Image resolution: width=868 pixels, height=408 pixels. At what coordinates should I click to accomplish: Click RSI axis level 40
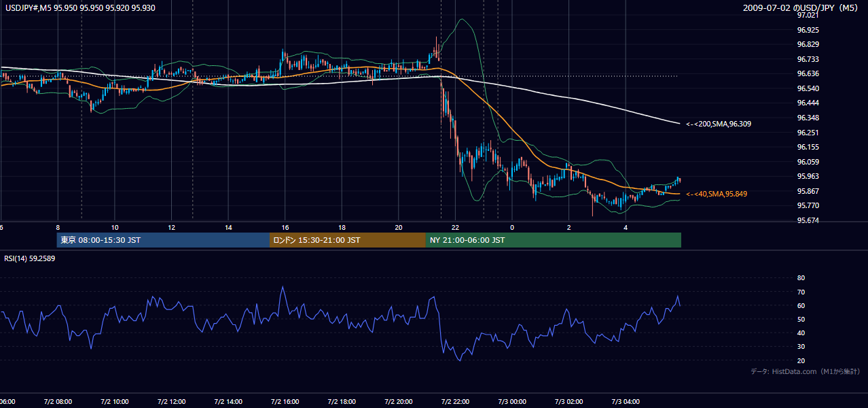point(801,333)
